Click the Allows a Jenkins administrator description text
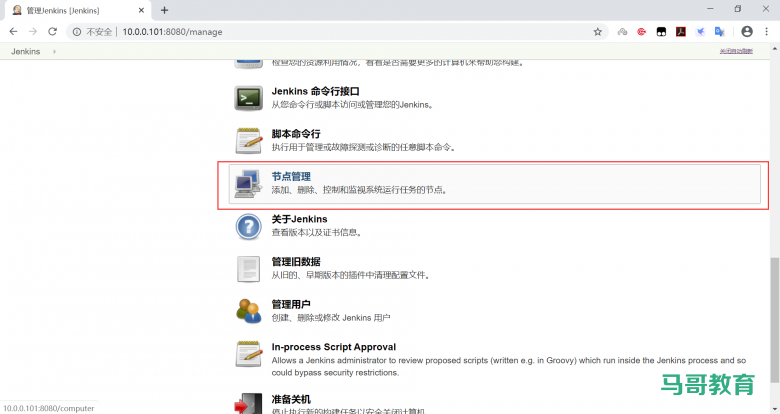 pyautogui.click(x=509, y=366)
